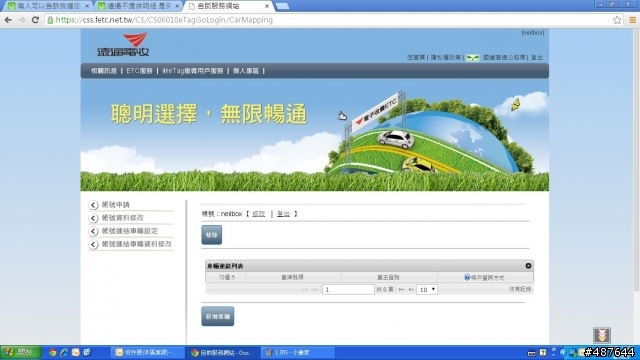Switch to the first taskbar window button
The image size is (640, 360).
pyautogui.click(x=148, y=352)
